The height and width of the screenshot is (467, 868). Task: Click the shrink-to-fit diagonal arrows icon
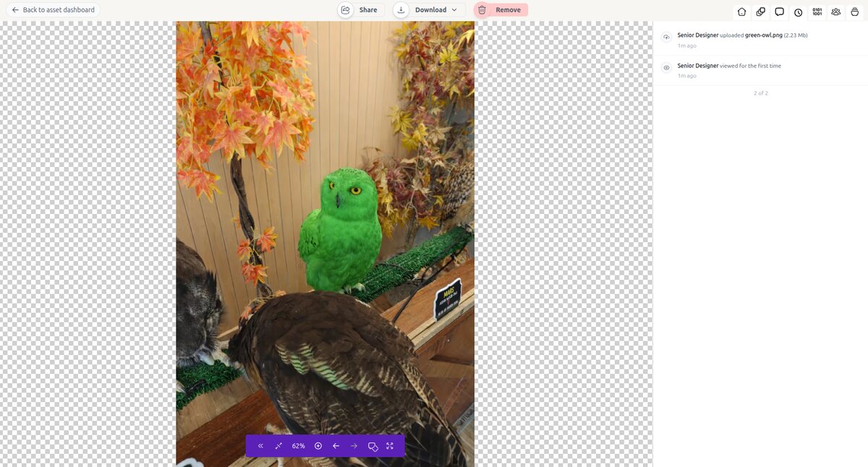pyautogui.click(x=278, y=446)
